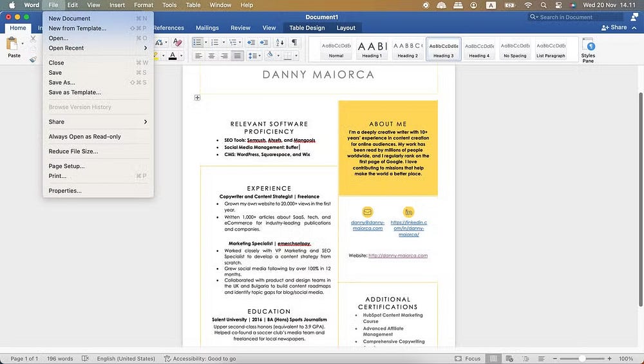Choose Save As... from the File menu
The height and width of the screenshot is (364, 644).
[62, 82]
